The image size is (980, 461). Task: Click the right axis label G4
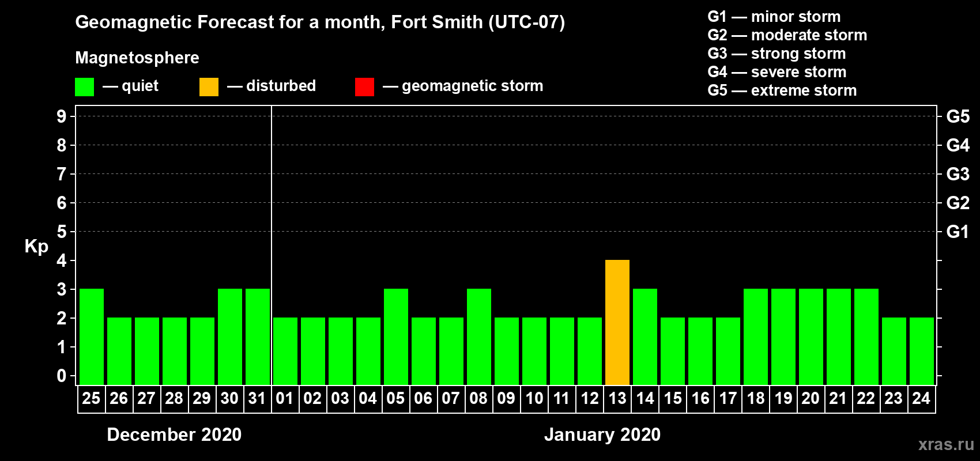[958, 145]
